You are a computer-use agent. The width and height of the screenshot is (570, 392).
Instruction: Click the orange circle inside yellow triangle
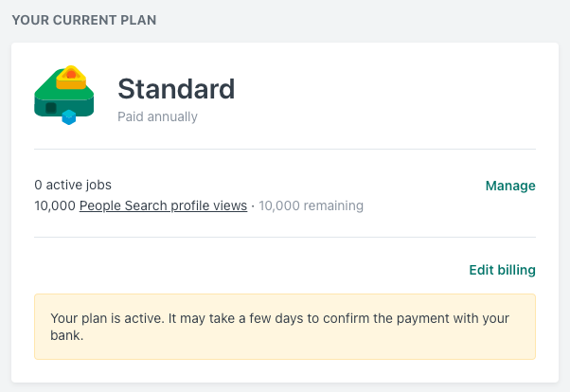pos(71,75)
